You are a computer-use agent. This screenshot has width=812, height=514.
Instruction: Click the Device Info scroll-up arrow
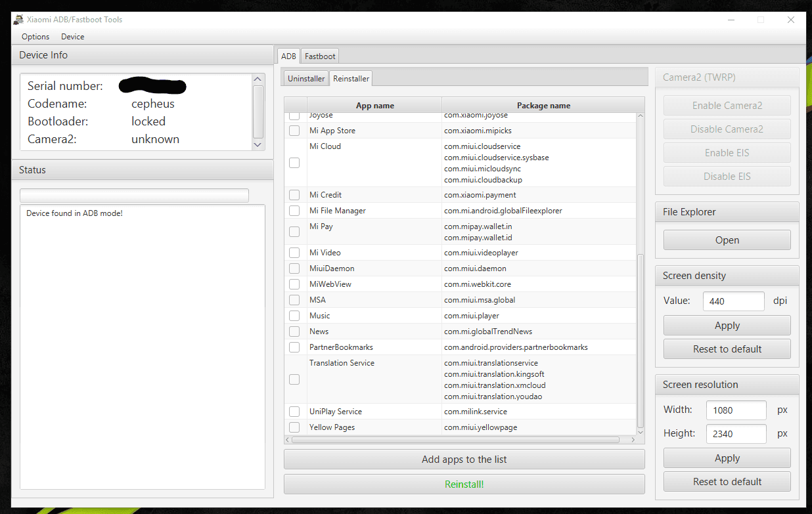click(258, 79)
